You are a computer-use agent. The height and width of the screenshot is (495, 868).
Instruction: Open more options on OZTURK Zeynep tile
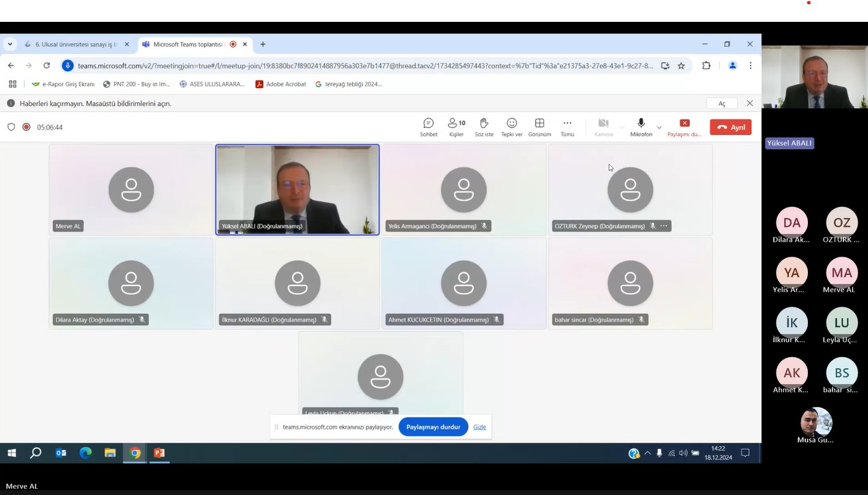coord(664,226)
